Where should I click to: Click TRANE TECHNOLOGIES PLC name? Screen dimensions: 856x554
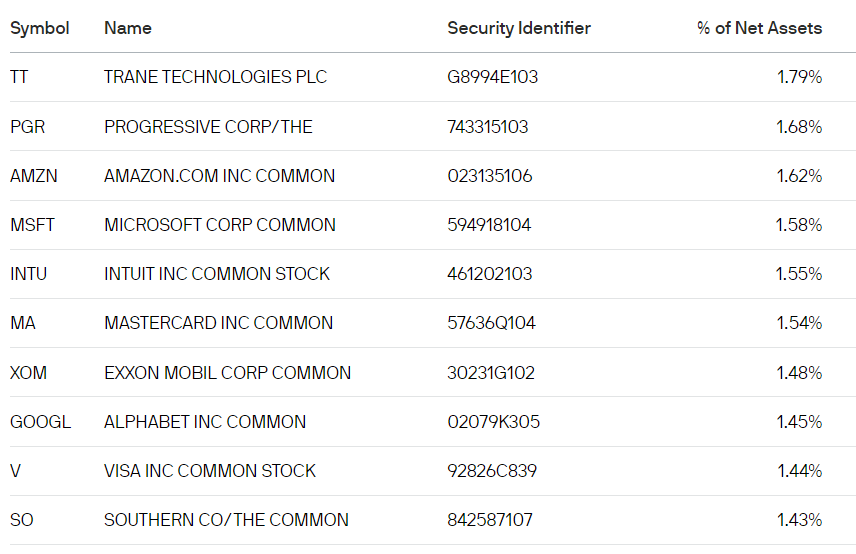(215, 77)
